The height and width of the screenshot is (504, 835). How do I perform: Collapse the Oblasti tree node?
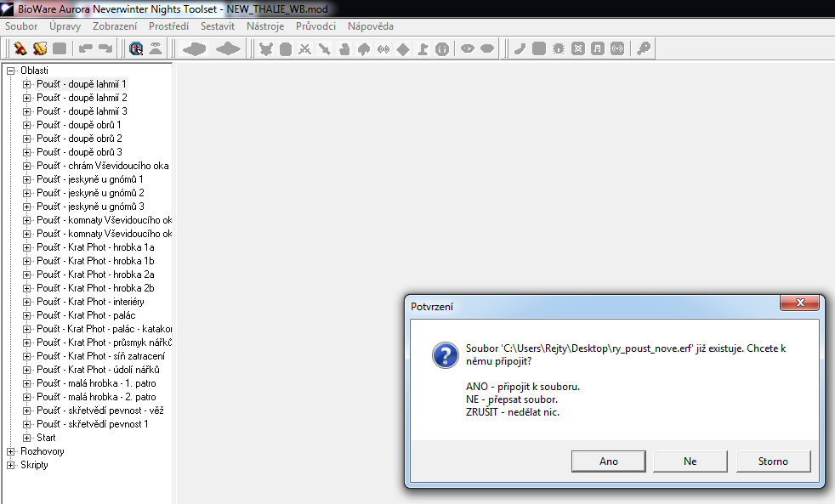(x=11, y=71)
